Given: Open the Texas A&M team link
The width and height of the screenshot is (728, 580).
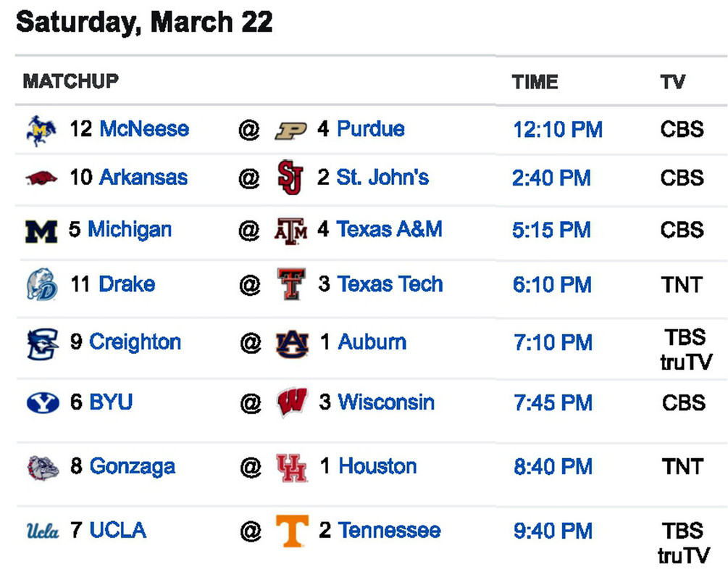Looking at the screenshot, I should tap(390, 230).
